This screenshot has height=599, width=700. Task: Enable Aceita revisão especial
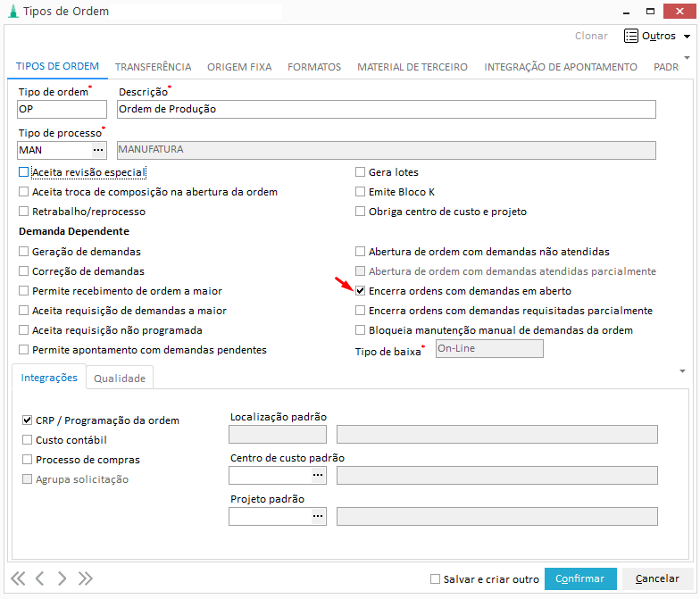pos(23,172)
